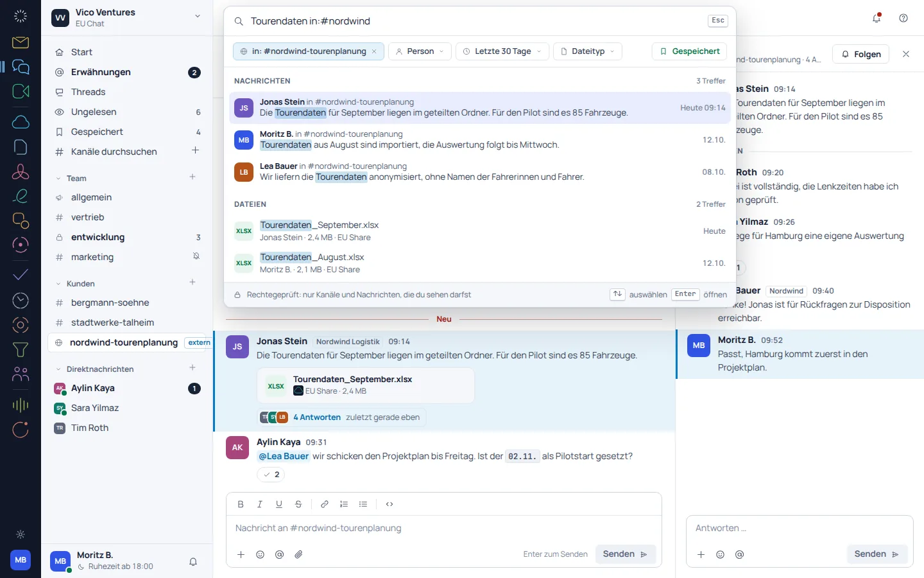This screenshot has width=924, height=578.
Task: Click the Antworten reply input field
Action: 800,528
